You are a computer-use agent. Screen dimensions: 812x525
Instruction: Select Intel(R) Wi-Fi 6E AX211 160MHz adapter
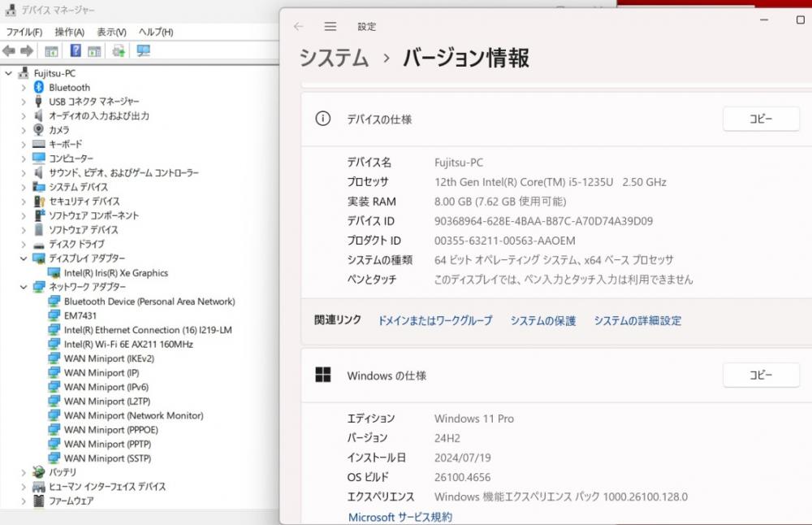(128, 344)
